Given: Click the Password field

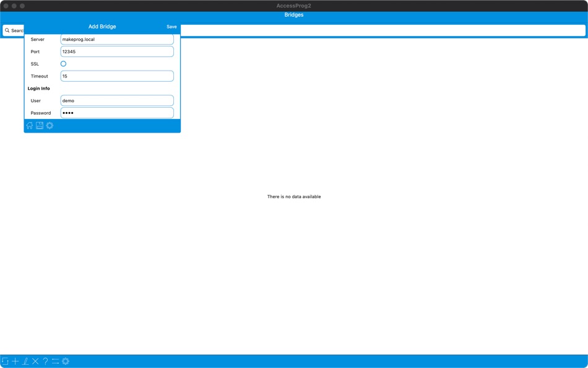Looking at the screenshot, I should coord(117,113).
